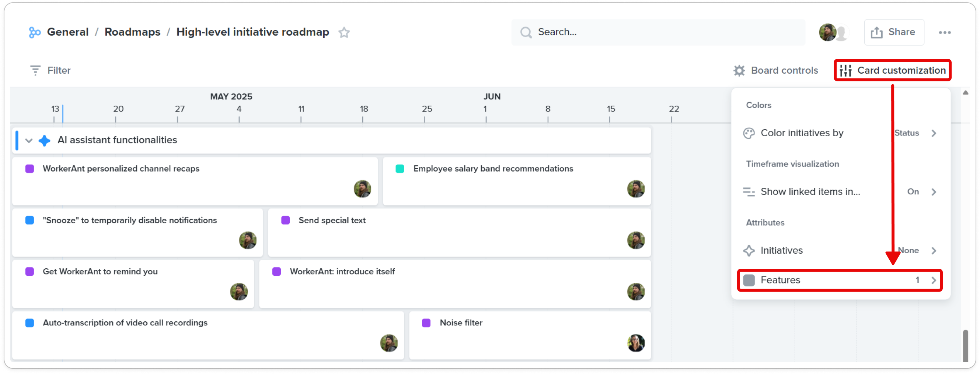Click the gray Features color swatch
This screenshot has width=980, height=374.
[749, 280]
